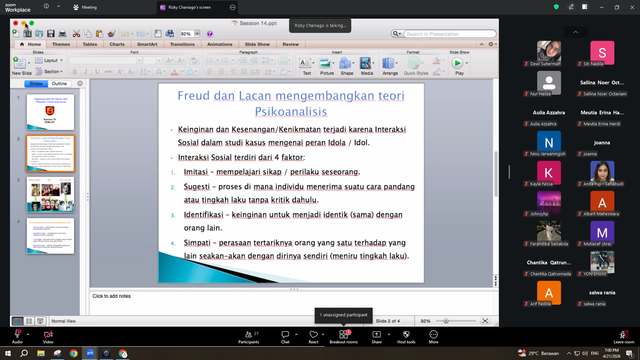
Task: Unmute the Audio microphone in Zoom
Action: (x=17, y=337)
